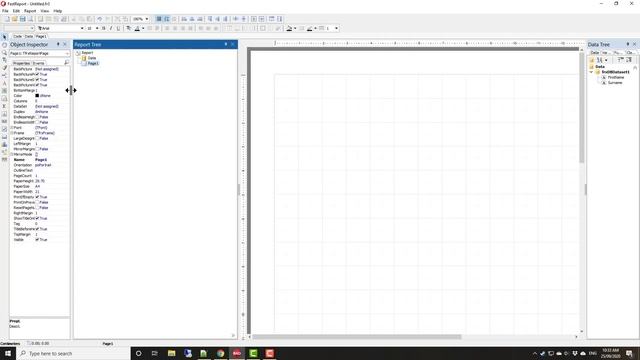Select the hand tool in left toolbar
This screenshot has height=360, width=640.
tap(4, 45)
